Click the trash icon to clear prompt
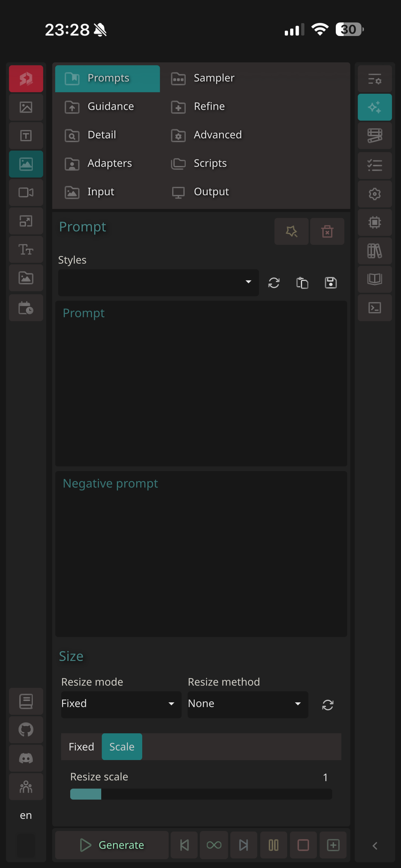Image resolution: width=401 pixels, height=868 pixels. coord(327,231)
